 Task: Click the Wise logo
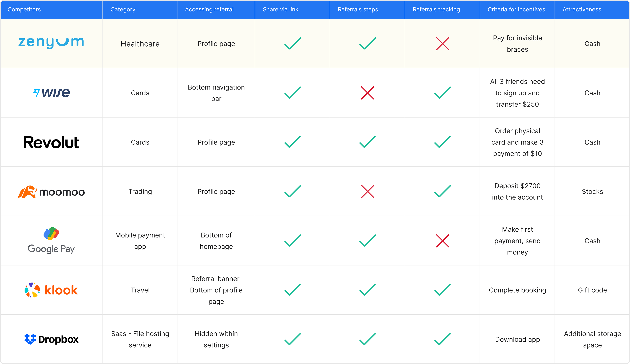pos(52,93)
